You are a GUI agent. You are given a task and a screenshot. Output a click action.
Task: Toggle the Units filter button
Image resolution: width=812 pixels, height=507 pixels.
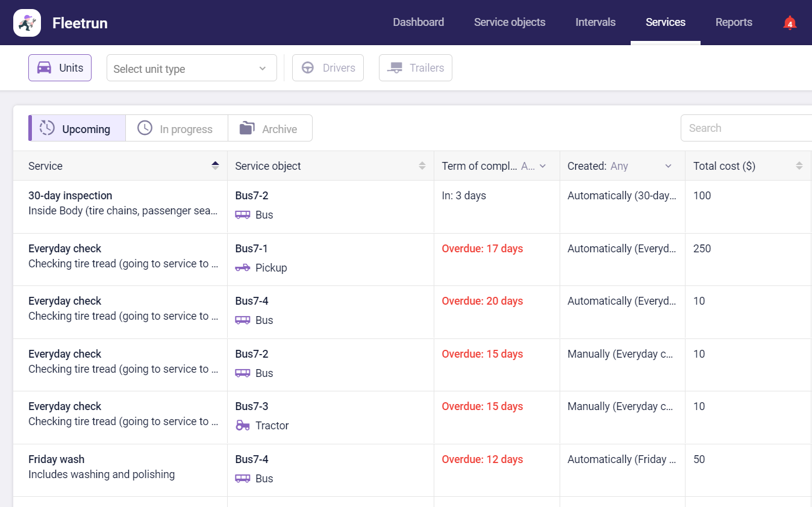pyautogui.click(x=60, y=68)
